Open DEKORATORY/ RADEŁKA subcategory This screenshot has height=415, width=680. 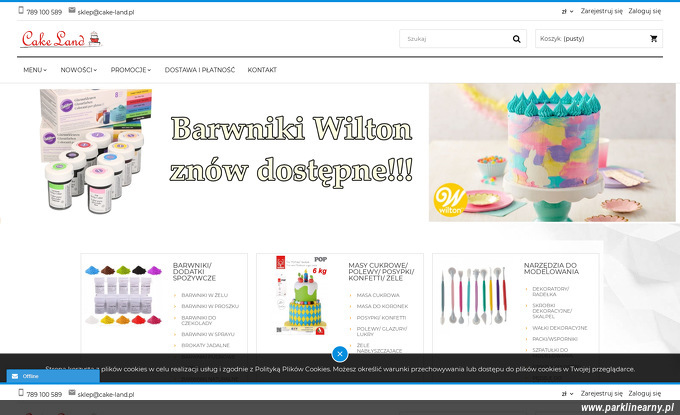click(550, 291)
